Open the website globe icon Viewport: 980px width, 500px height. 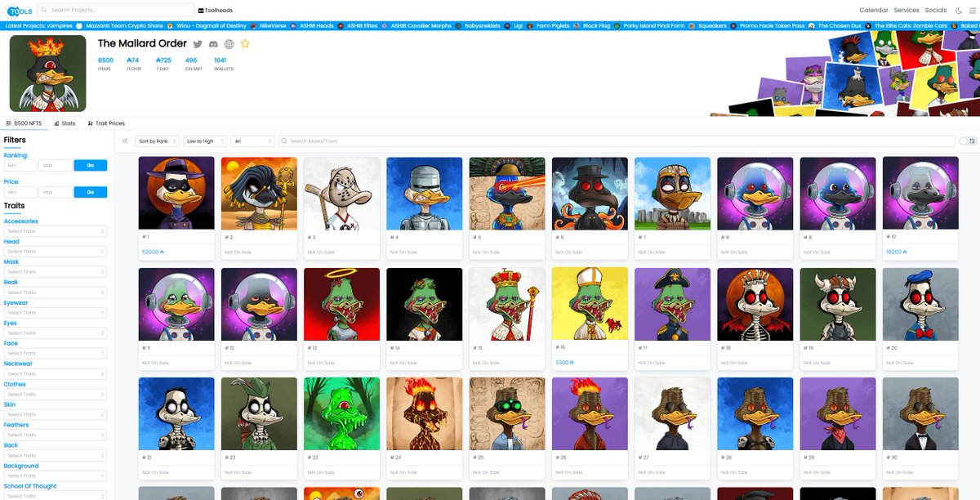[229, 44]
